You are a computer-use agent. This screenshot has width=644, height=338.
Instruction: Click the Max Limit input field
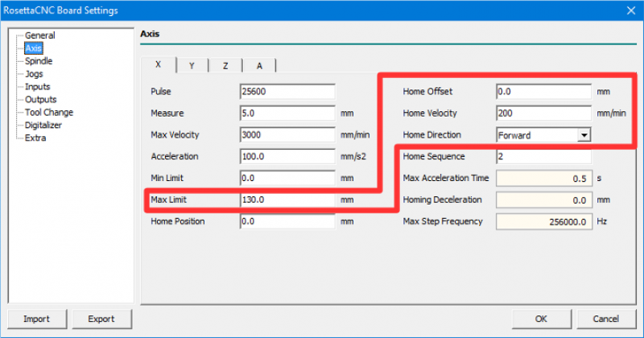[287, 200]
